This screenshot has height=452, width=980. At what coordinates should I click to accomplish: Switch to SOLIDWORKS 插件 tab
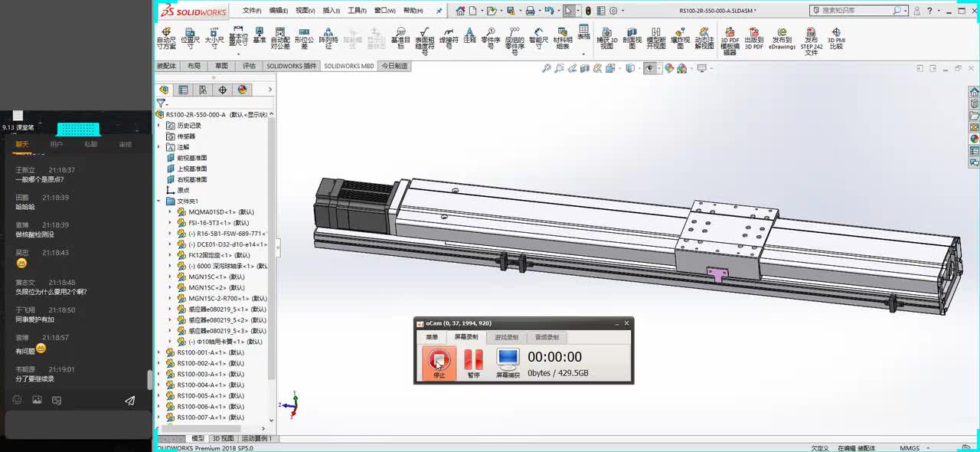click(292, 66)
